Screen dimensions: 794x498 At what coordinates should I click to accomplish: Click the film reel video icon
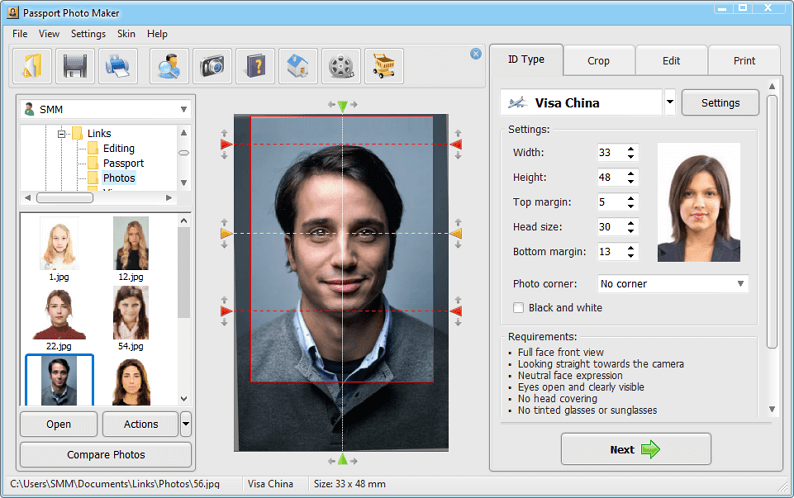point(341,66)
